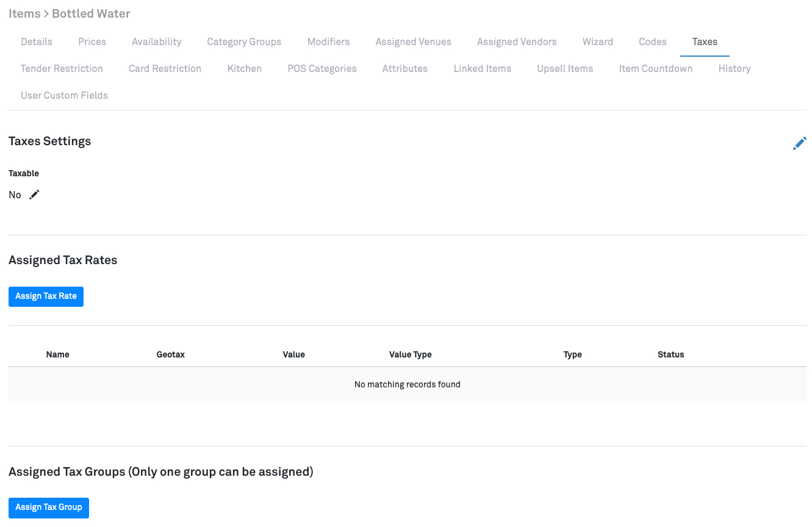Click the black pencil icon next to Taxable No
The height and width of the screenshot is (527, 812).
(x=35, y=195)
